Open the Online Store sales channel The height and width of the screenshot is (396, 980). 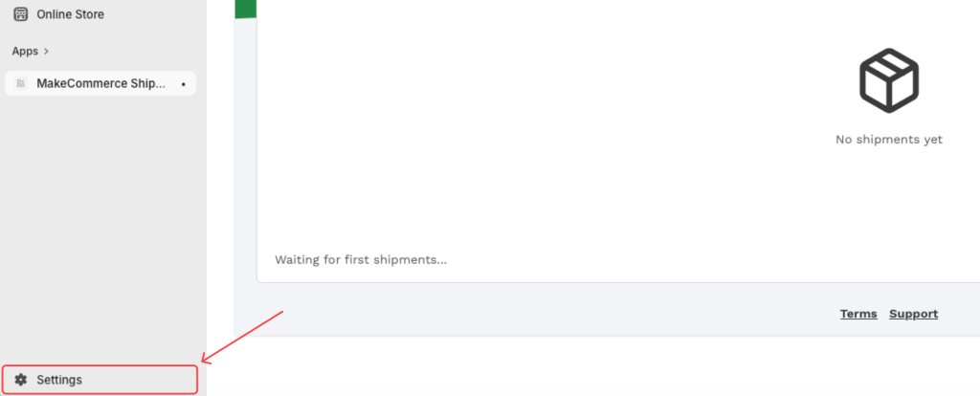click(x=70, y=14)
